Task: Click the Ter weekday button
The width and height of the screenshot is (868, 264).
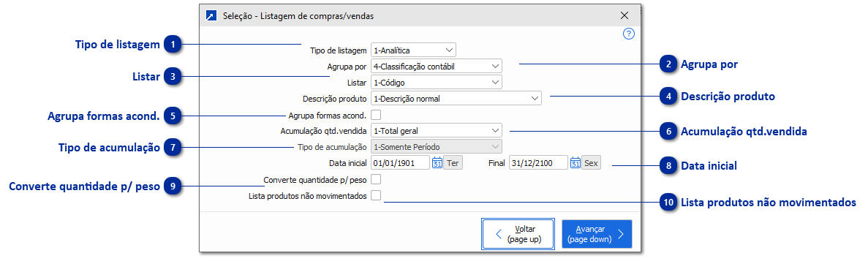Action: pos(453,163)
